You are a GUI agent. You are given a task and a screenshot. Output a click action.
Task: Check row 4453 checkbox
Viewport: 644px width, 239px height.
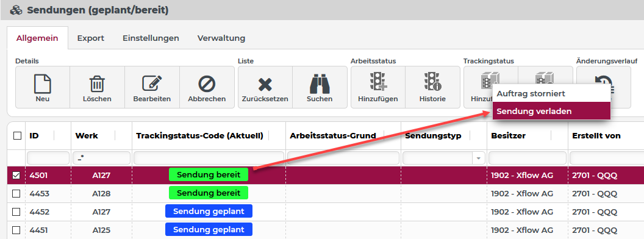pos(16,193)
